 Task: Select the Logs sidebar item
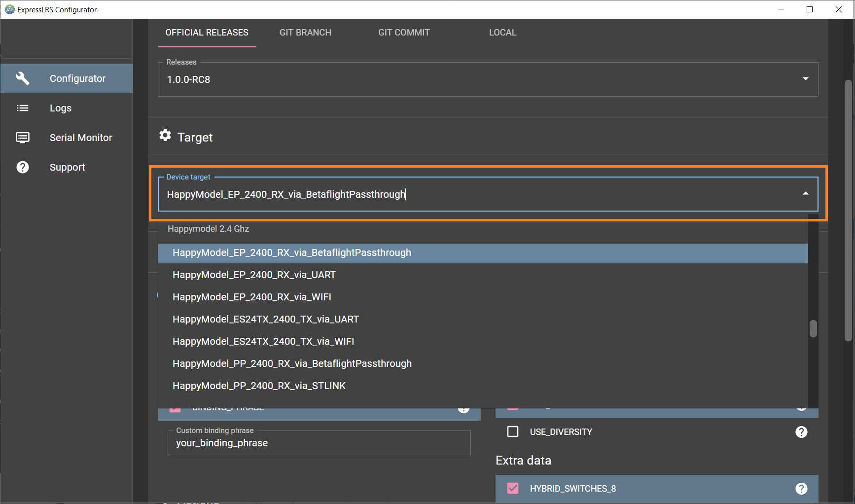click(x=67, y=108)
